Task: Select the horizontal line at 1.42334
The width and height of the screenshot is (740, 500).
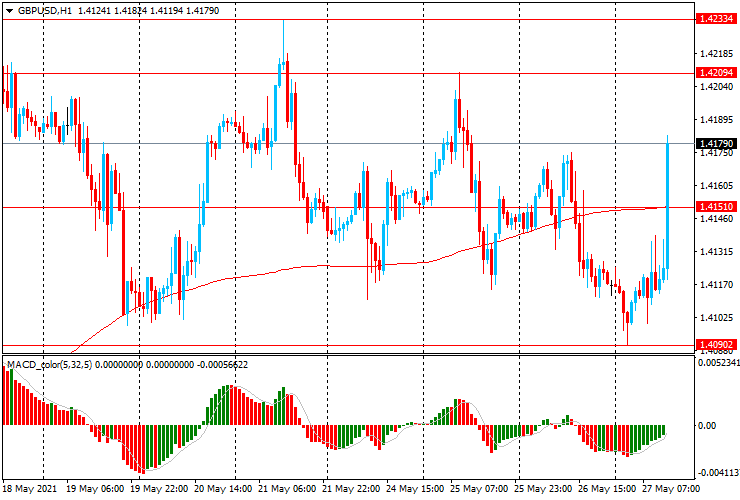Action: pos(348,20)
